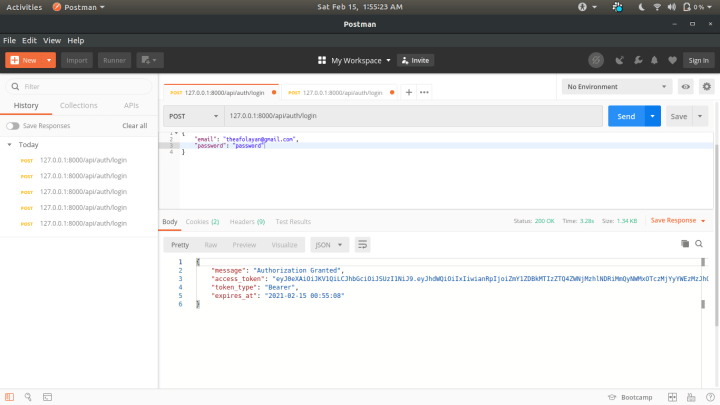Open the JSON format dropdown
Viewport: 720px width, 405px height.
click(329, 244)
